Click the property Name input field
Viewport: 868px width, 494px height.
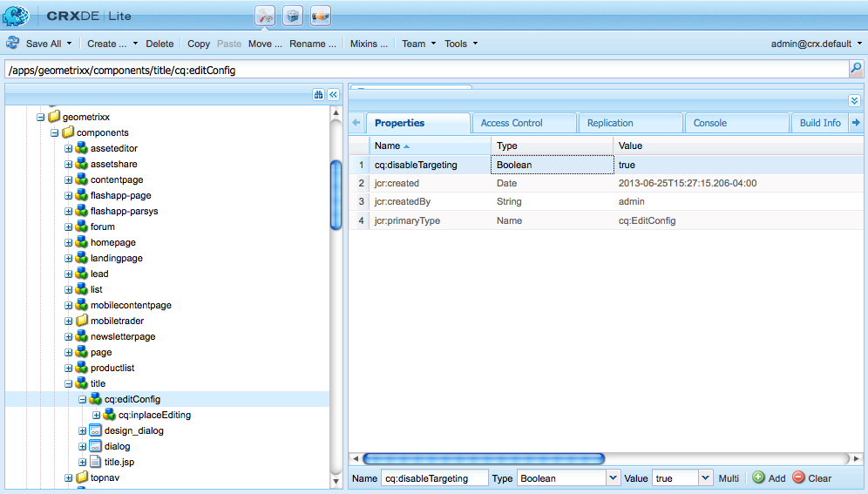435,478
